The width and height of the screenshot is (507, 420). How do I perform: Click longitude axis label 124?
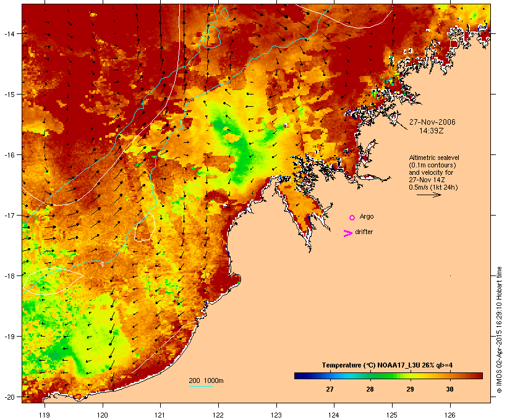click(x=334, y=415)
